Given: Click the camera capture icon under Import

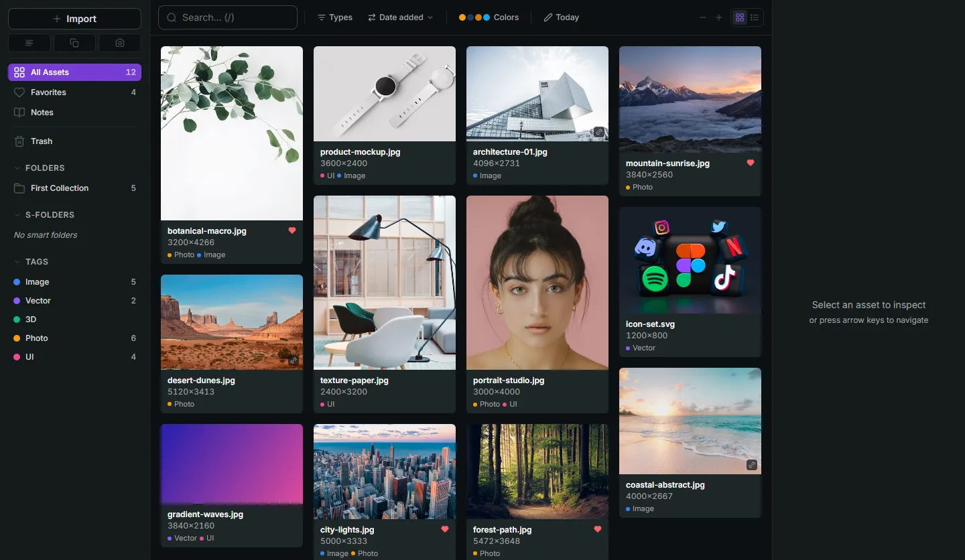Looking at the screenshot, I should pyautogui.click(x=120, y=43).
